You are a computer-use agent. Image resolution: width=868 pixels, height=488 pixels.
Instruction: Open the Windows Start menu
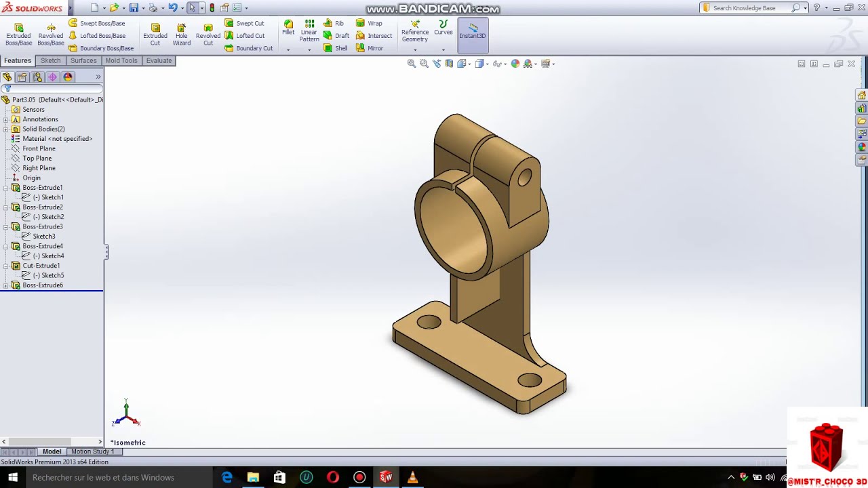[x=12, y=477]
